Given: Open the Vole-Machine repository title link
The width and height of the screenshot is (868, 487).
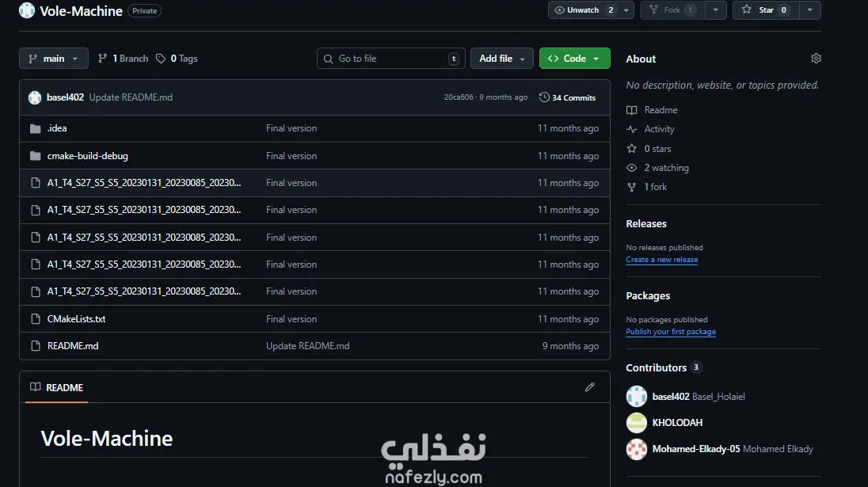Looking at the screenshot, I should pyautogui.click(x=81, y=11).
